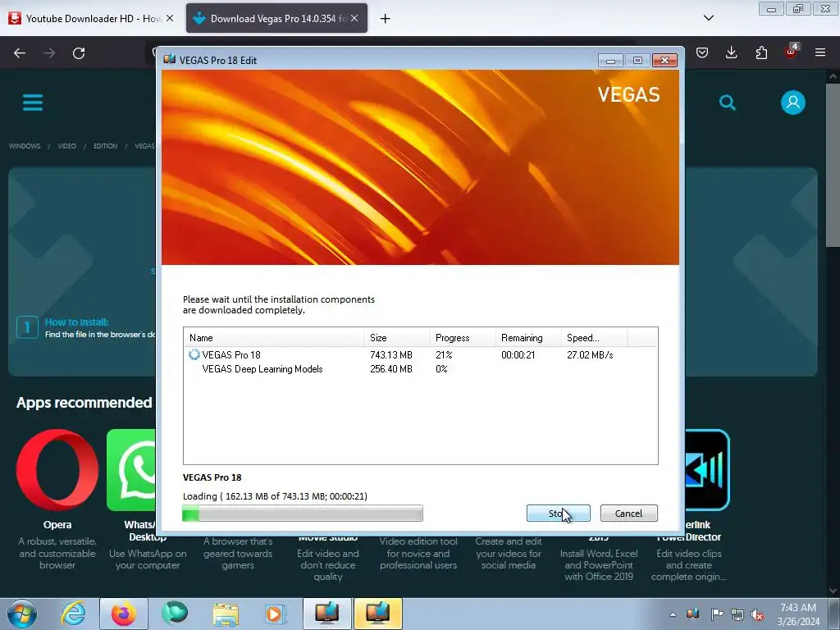The width and height of the screenshot is (840, 630).
Task: Click the 256.40 MB size value
Action: 391,368
